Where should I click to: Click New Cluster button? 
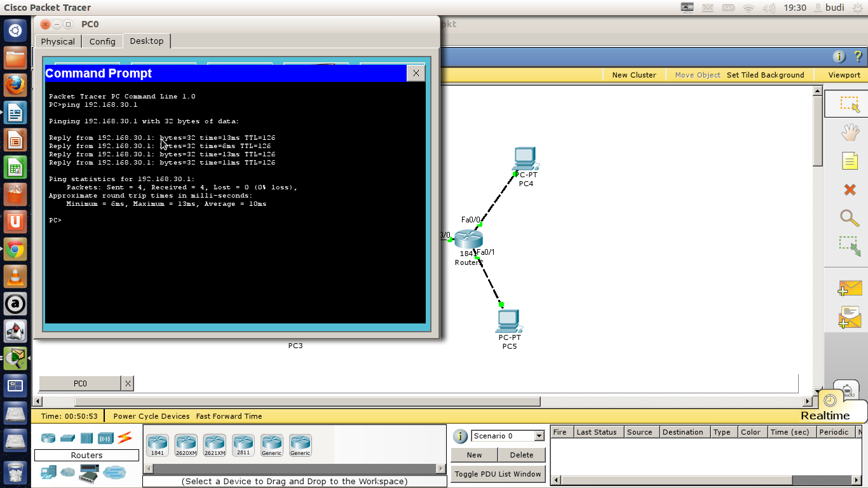pos(634,75)
